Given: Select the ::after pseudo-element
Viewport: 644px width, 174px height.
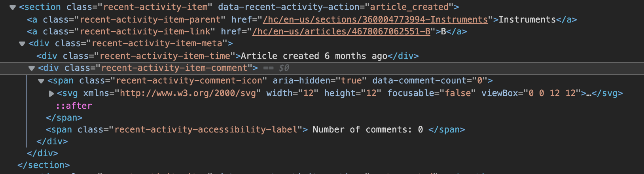Looking at the screenshot, I should tap(74, 106).
